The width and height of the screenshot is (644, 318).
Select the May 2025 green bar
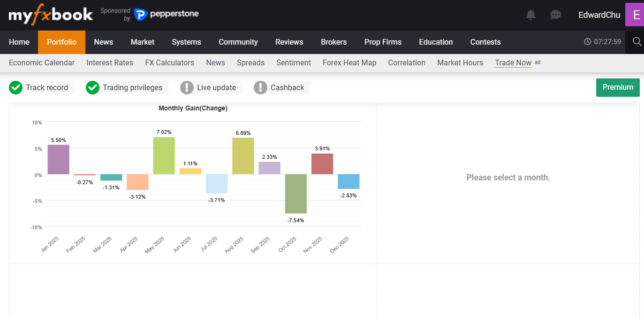click(164, 155)
